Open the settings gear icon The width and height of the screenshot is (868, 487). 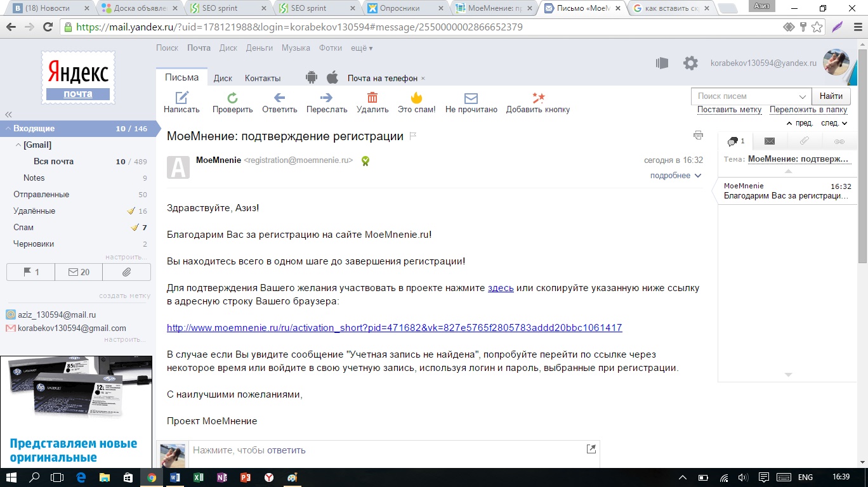[690, 63]
